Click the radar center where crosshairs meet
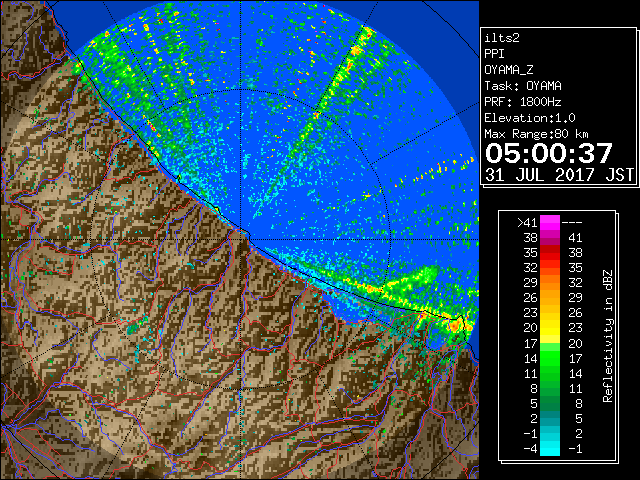The width and height of the screenshot is (640, 480). point(241,240)
